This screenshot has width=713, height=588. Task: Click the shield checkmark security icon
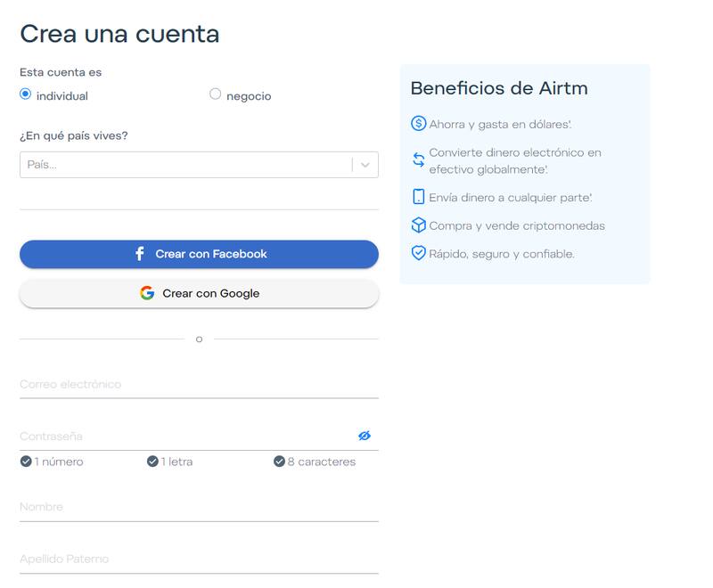point(418,253)
